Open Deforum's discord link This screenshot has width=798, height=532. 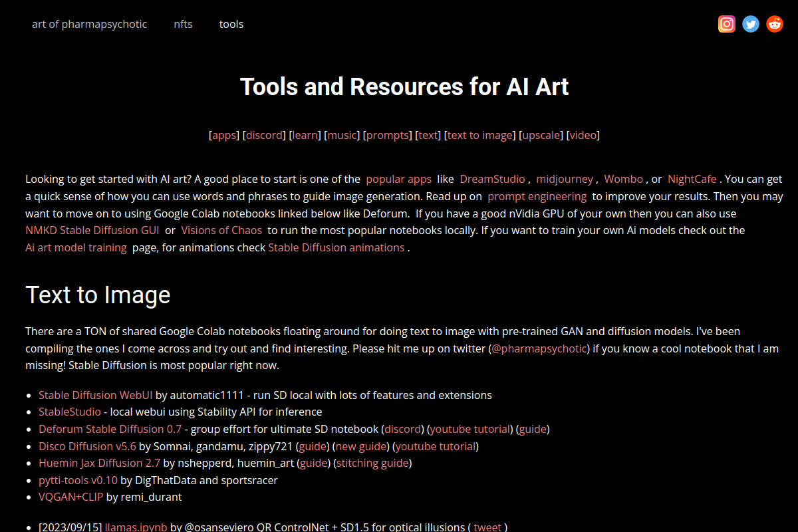click(x=403, y=429)
